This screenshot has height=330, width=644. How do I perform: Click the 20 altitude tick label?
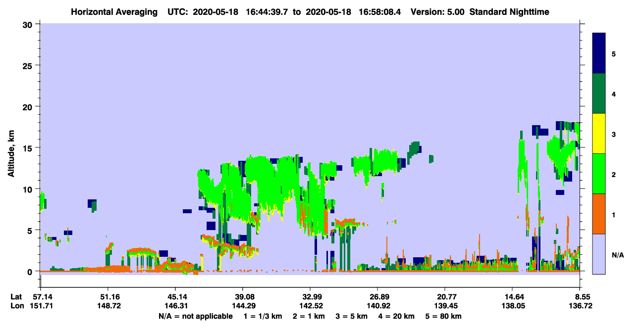tap(28, 107)
